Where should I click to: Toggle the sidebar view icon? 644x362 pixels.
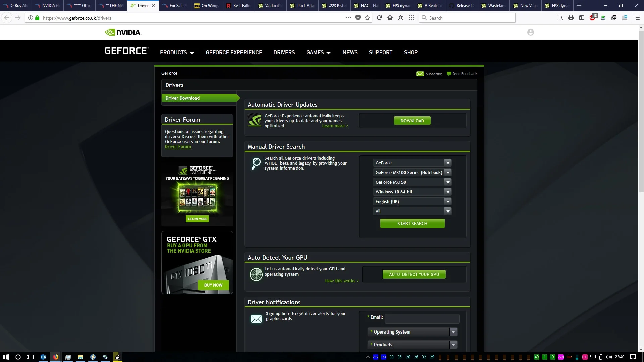(x=582, y=18)
